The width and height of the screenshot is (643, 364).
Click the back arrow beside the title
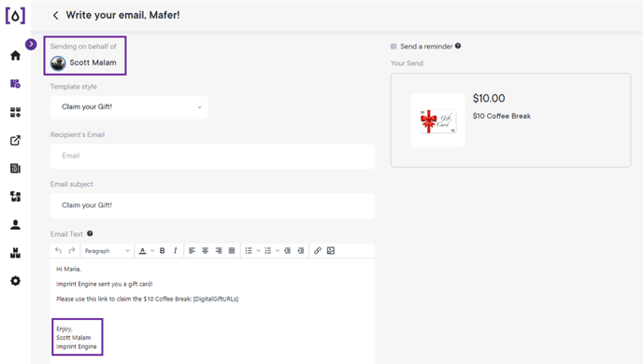55,16
